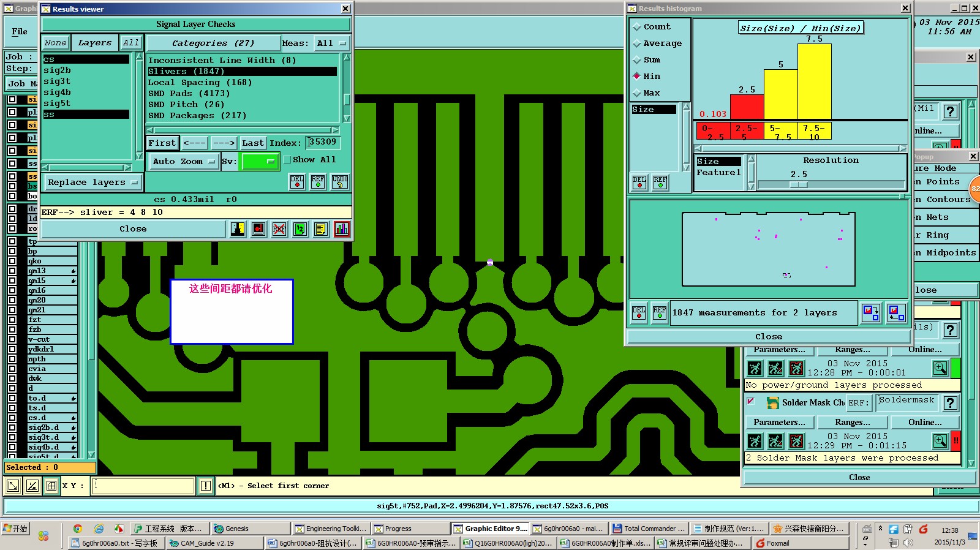This screenshot has width=980, height=550.
Task: Click X Y coordinate input field
Action: (143, 486)
